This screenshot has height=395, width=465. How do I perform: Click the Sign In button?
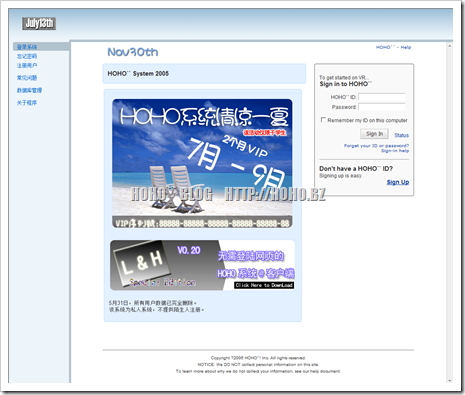click(374, 134)
